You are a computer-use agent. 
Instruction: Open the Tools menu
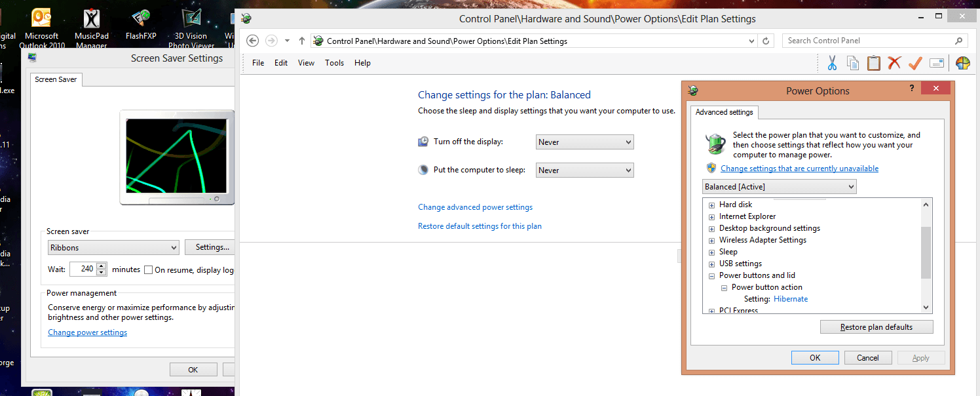click(x=334, y=62)
